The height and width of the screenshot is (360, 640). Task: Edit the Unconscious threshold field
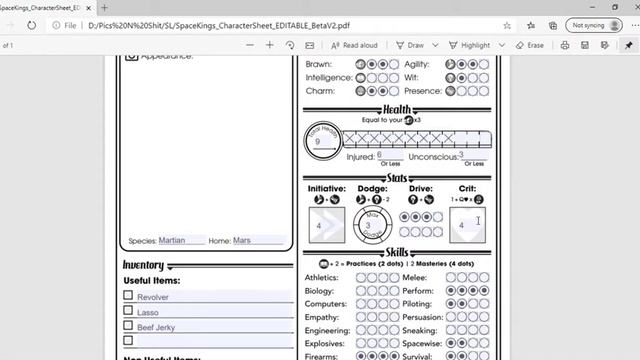(473, 155)
